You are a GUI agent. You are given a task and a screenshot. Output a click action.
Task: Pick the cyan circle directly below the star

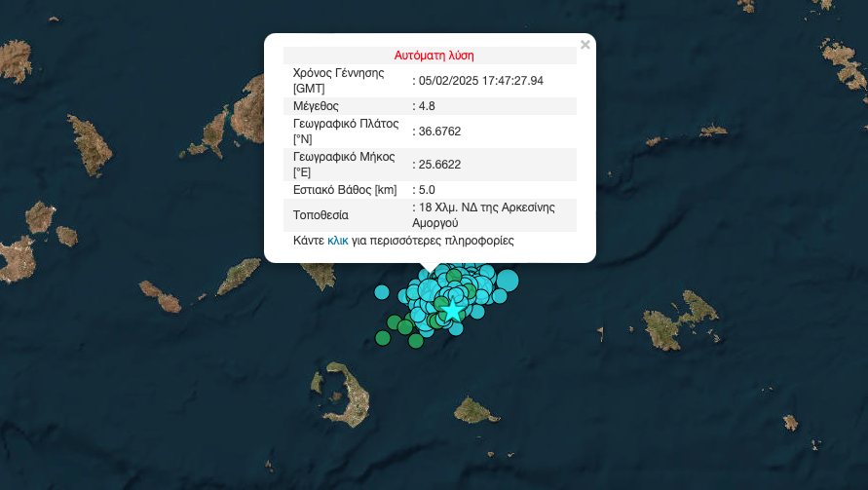(x=456, y=328)
